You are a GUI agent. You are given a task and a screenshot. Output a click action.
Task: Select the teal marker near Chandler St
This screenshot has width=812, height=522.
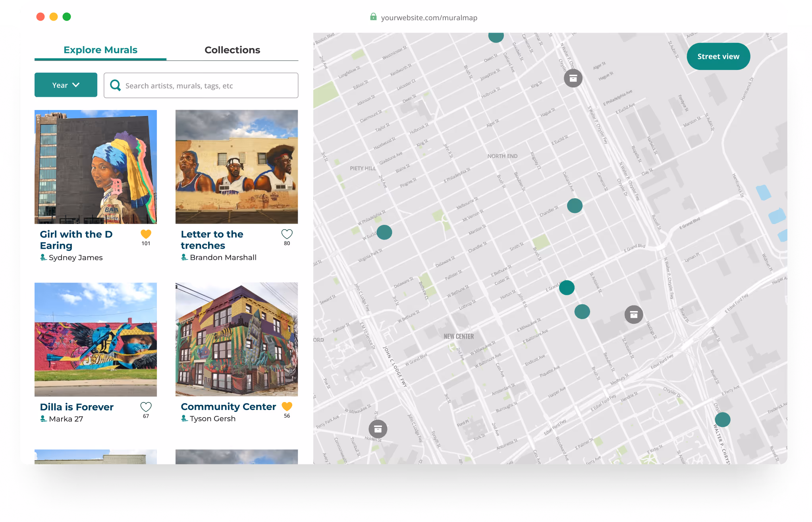575,206
